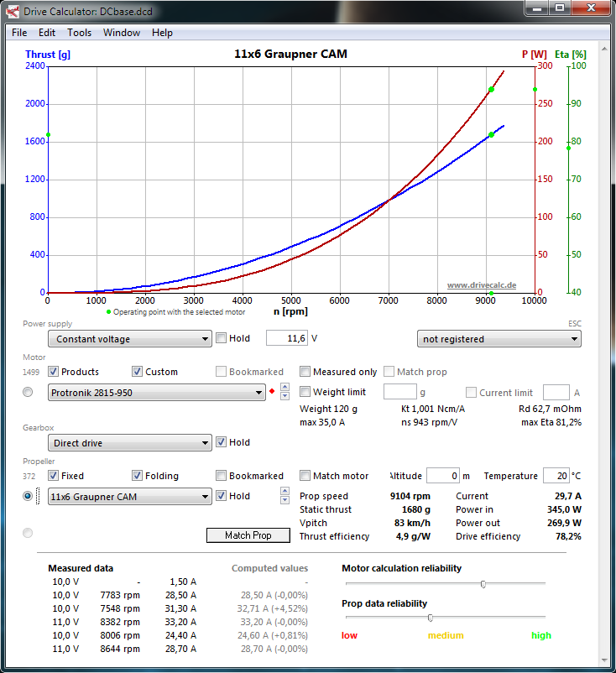This screenshot has height=673, width=616.
Task: Open the Protronik 2815-950 motor dropdown
Action: [157, 393]
